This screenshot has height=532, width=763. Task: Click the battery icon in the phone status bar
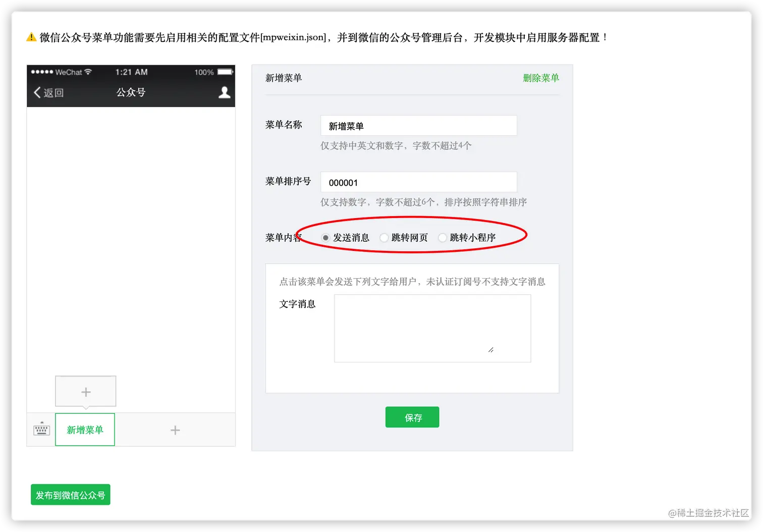tap(226, 72)
